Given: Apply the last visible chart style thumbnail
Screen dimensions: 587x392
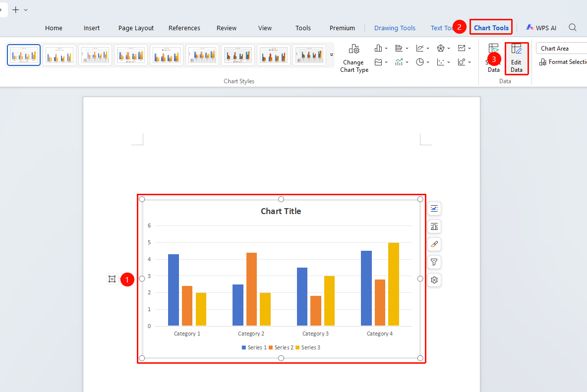Looking at the screenshot, I should (309, 55).
